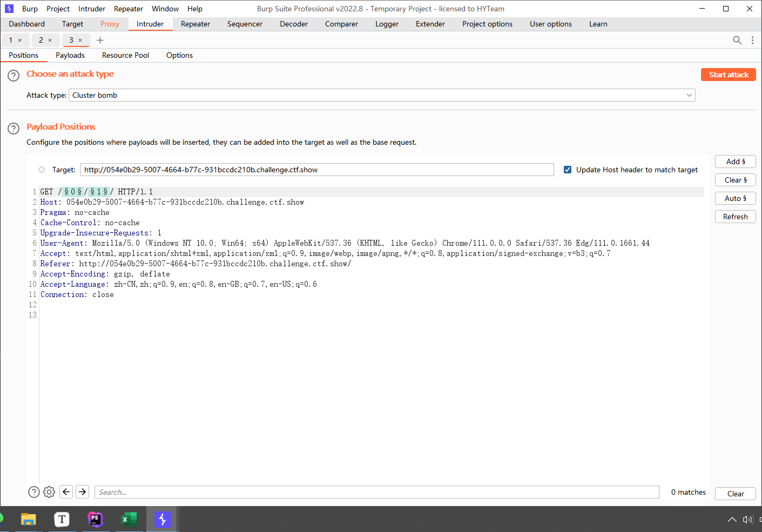Go to previous search match arrow
762x532 pixels.
click(x=66, y=491)
